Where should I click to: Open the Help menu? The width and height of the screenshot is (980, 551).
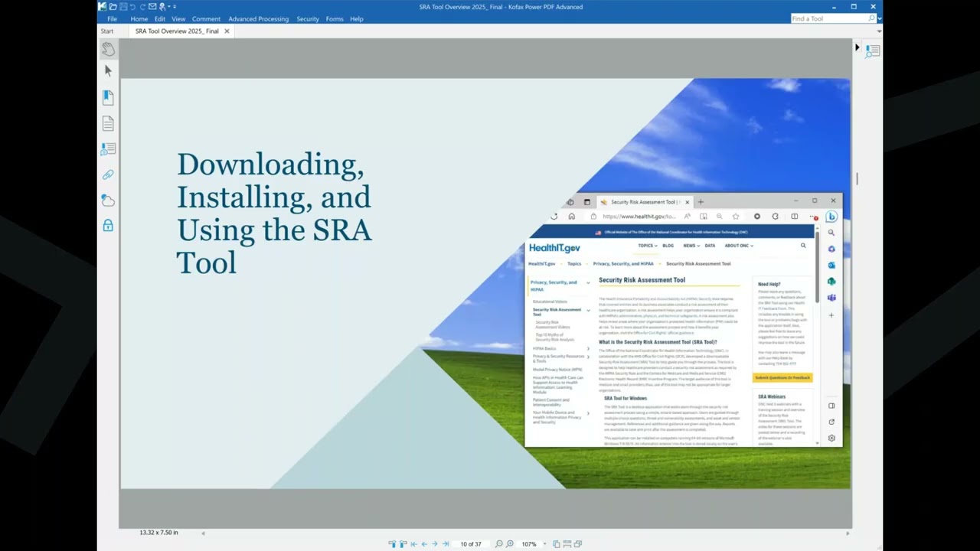[x=357, y=18]
